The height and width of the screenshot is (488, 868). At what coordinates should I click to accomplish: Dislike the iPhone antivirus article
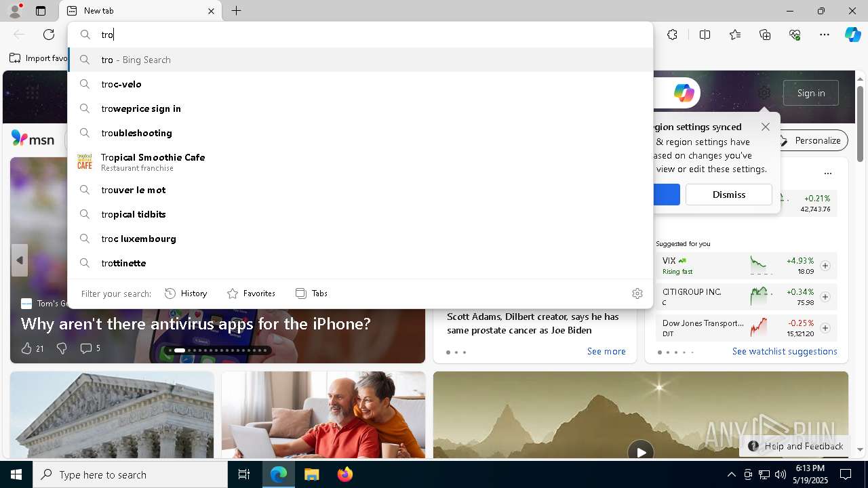pyautogui.click(x=62, y=348)
